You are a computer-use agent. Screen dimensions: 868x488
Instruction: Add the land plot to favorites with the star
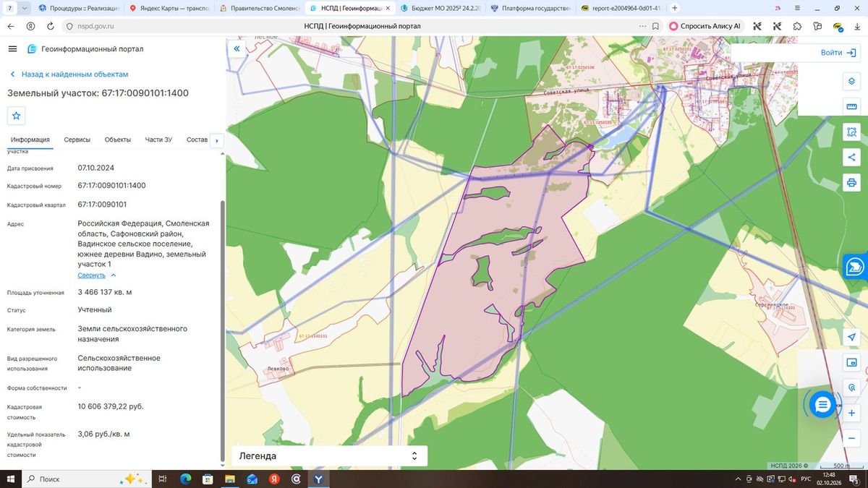16,116
